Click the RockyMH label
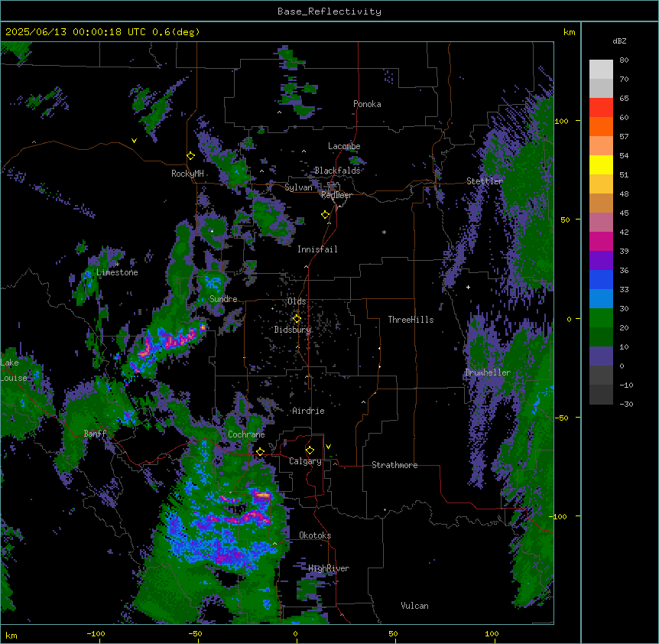The image size is (659, 644). (x=187, y=174)
